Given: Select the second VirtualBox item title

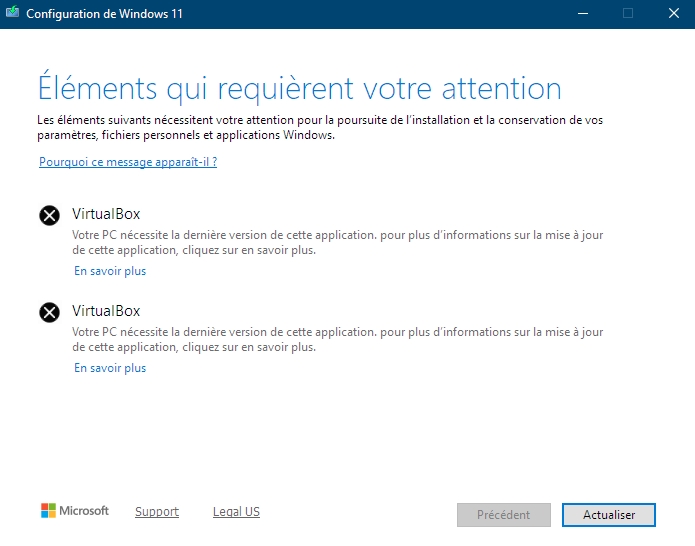Looking at the screenshot, I should tap(106, 311).
